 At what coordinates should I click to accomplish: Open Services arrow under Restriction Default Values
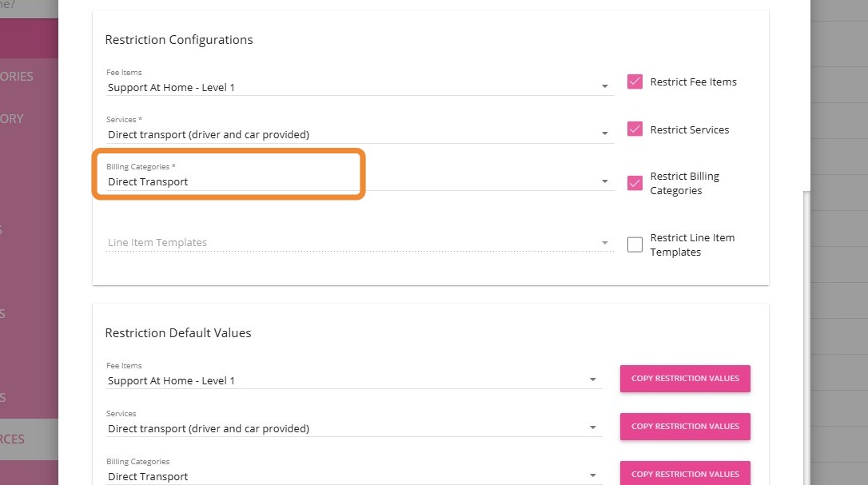tap(592, 428)
